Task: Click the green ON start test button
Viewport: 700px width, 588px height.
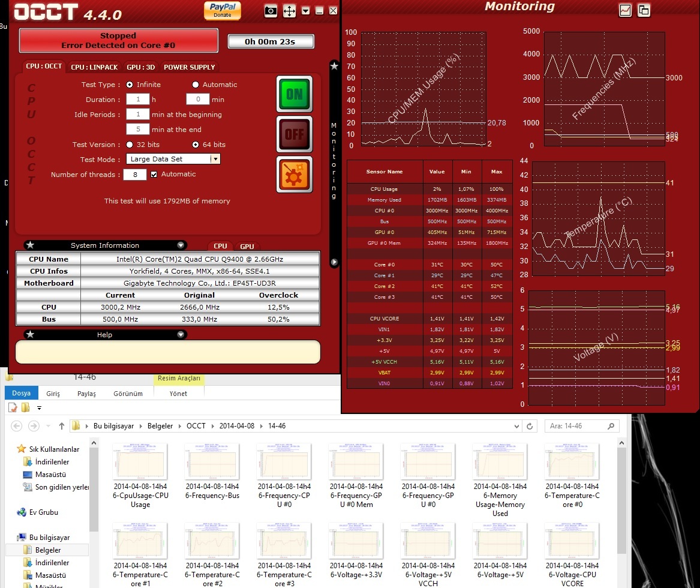Action: click(294, 94)
